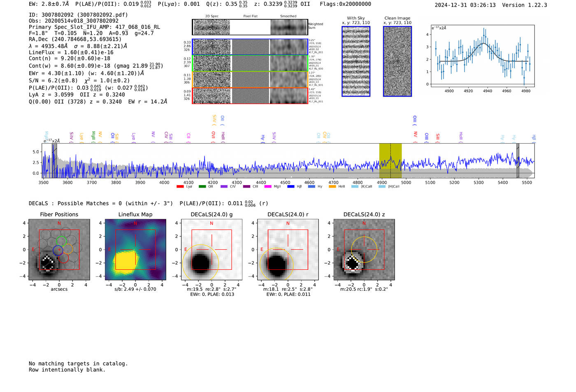576x392 pixels.
Task: Click the blue Hβ legend swatch
Action: (291, 187)
